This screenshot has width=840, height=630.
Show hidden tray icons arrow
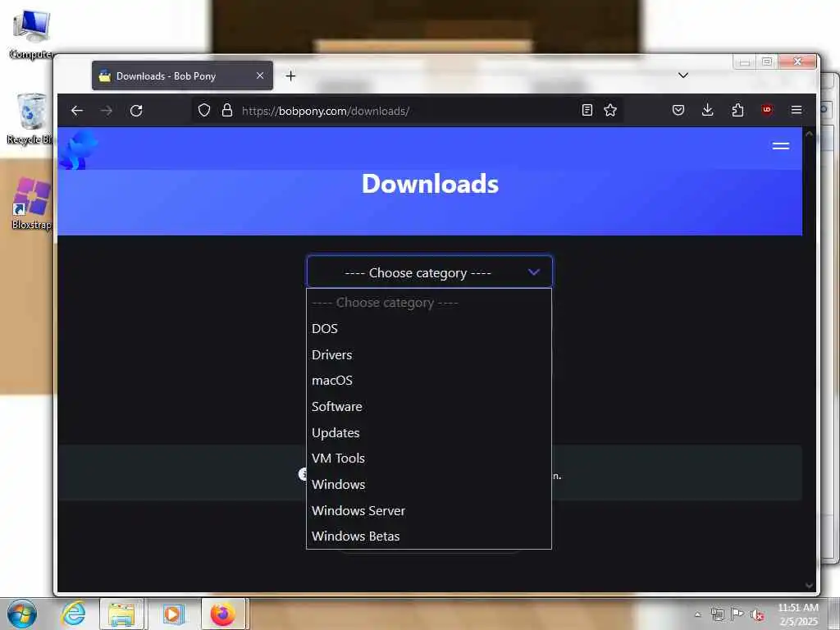point(697,614)
